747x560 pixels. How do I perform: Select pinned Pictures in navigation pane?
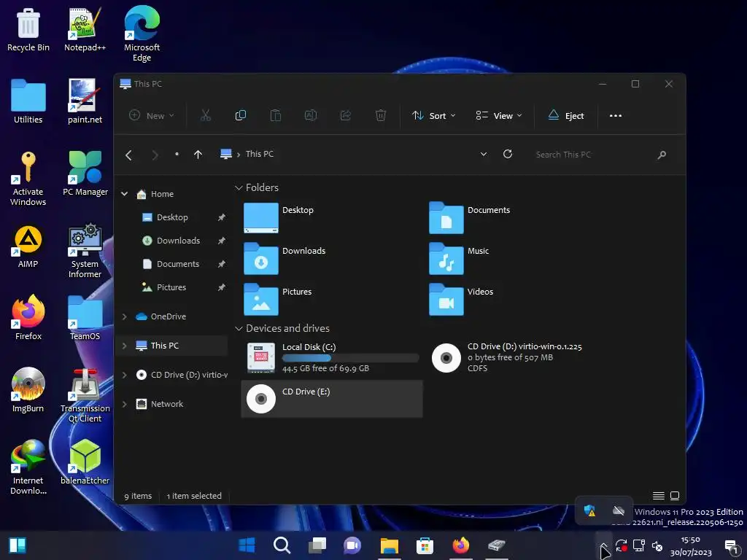tap(171, 287)
